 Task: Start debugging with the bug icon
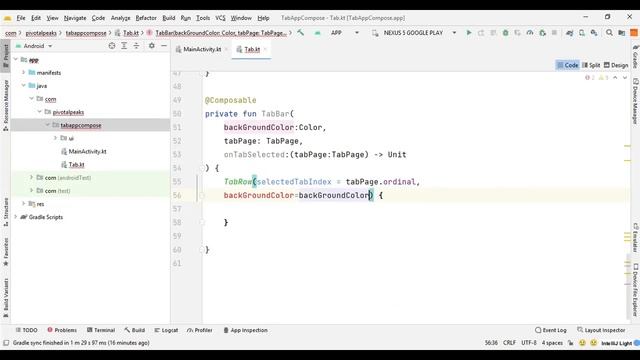505,33
